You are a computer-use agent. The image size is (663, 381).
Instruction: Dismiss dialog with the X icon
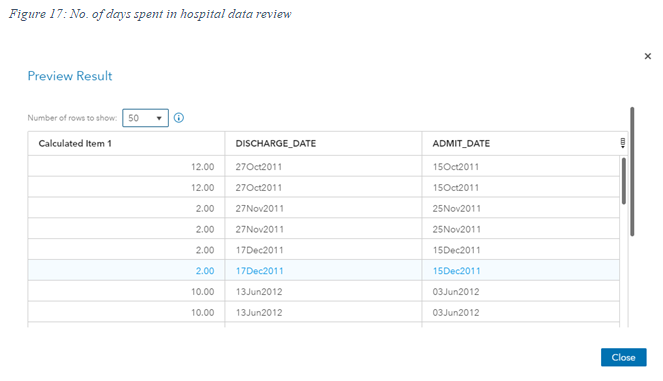[x=647, y=56]
